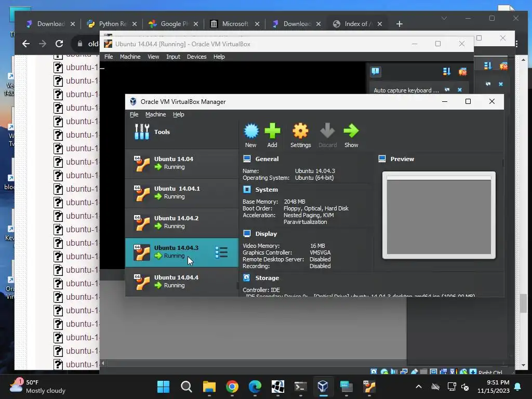
Task: Click the "VMSVGA" graphics controller value
Action: (x=320, y=252)
